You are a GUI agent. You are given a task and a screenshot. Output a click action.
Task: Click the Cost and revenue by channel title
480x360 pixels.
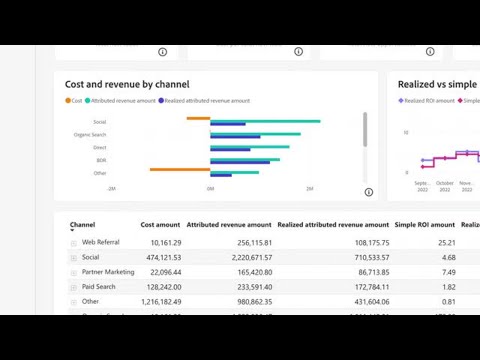tap(127, 84)
